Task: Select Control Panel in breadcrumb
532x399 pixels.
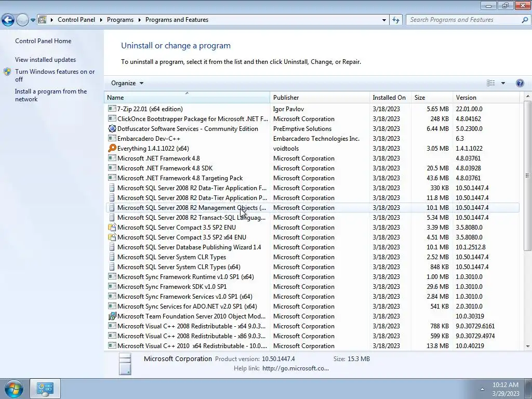Action: [x=76, y=20]
